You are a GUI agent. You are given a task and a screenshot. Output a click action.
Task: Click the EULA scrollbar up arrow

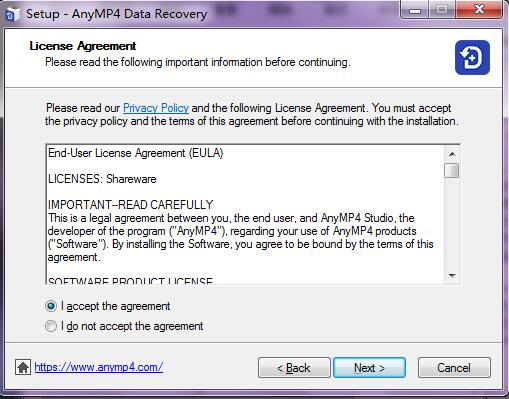(x=452, y=154)
